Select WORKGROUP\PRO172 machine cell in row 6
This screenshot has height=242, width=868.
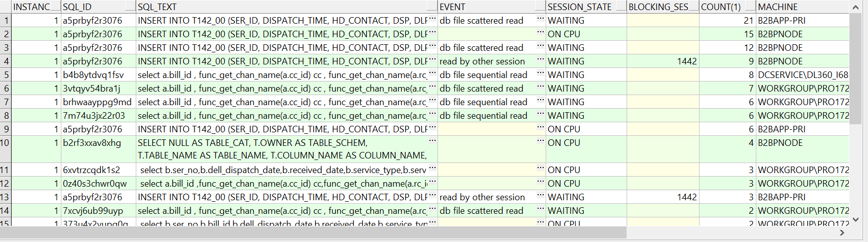803,89
